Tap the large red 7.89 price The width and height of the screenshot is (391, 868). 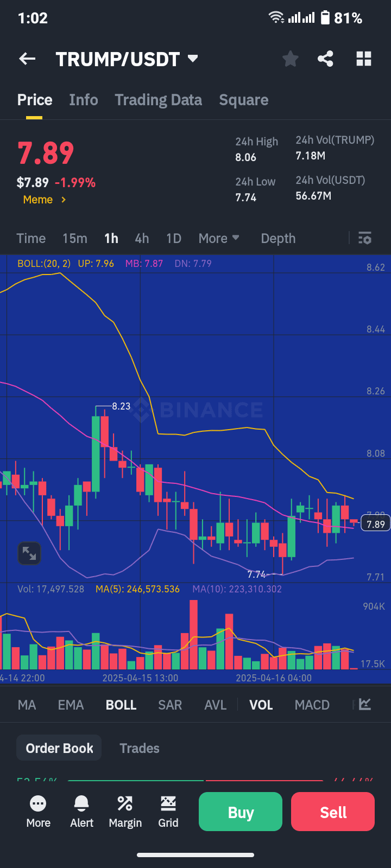[x=46, y=153]
